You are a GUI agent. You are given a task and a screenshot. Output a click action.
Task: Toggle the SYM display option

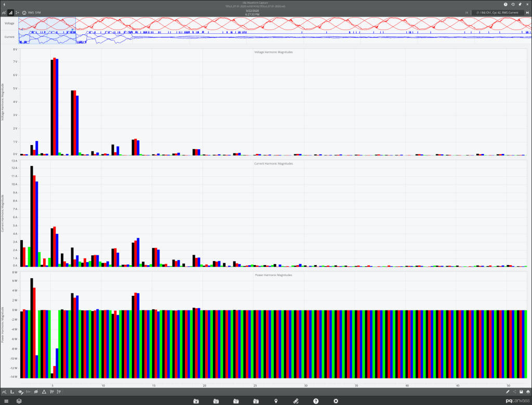[x=38, y=12]
